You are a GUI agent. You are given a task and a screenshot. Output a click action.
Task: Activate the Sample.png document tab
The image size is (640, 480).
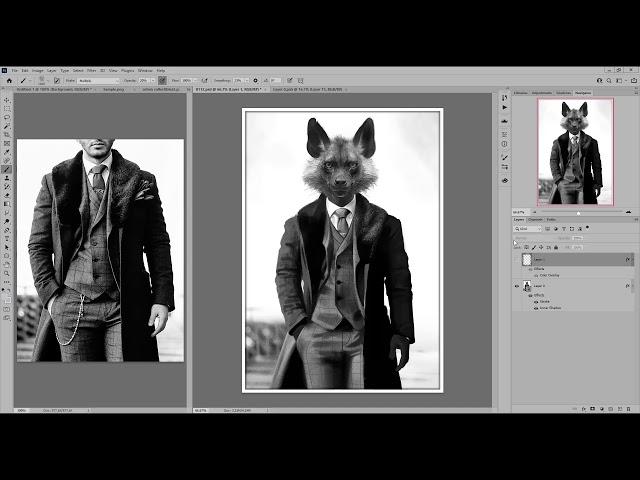tap(113, 89)
